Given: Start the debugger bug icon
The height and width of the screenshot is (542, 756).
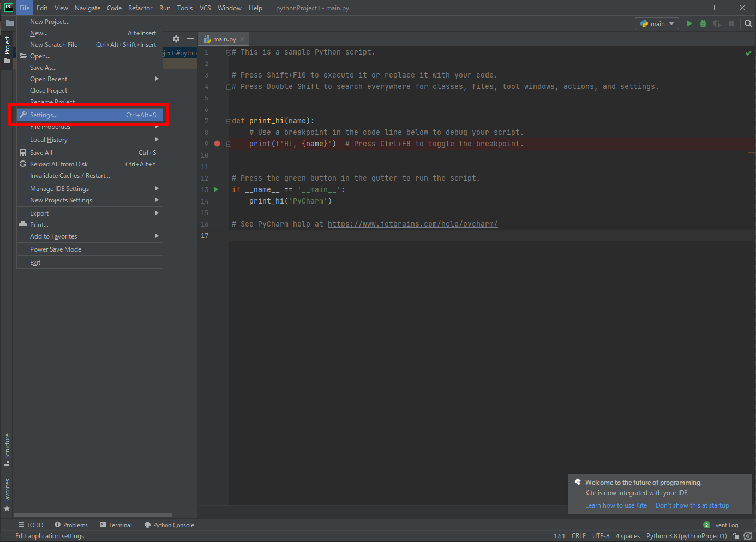Looking at the screenshot, I should pyautogui.click(x=703, y=23).
